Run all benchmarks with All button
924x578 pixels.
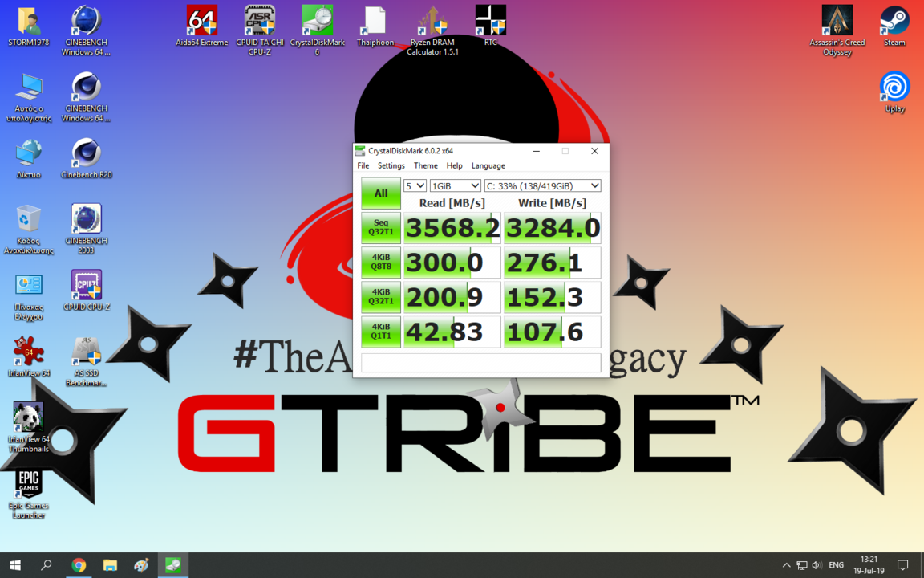[x=381, y=193]
